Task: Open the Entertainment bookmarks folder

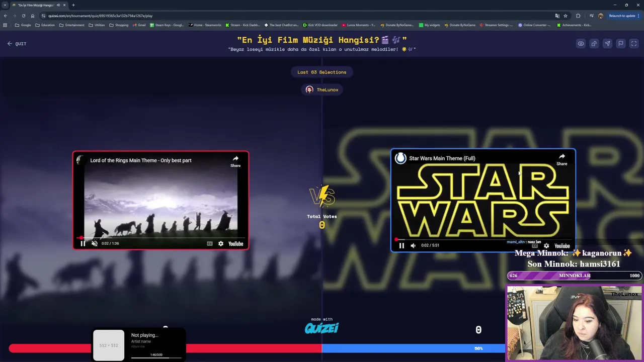Action: click(72, 25)
